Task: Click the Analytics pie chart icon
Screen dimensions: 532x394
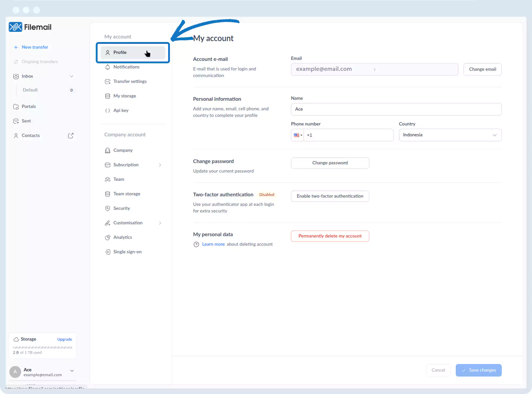Action: pyautogui.click(x=107, y=237)
